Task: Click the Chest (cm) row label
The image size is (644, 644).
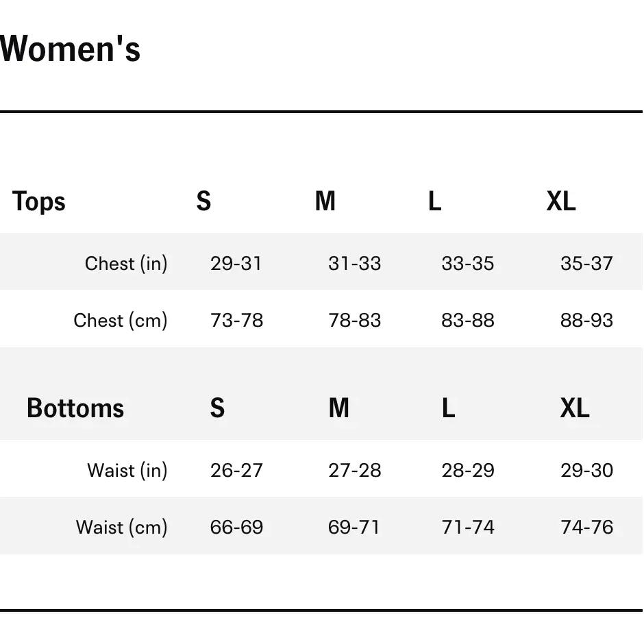Action: [121, 320]
